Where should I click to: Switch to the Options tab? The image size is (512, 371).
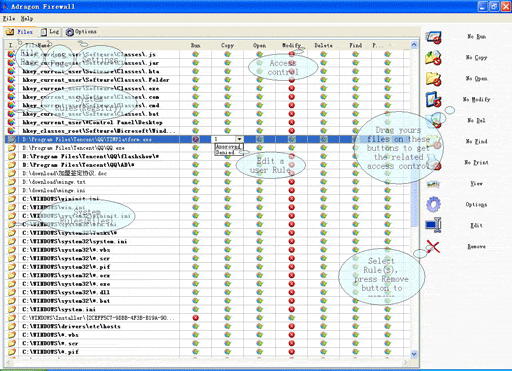pos(81,32)
